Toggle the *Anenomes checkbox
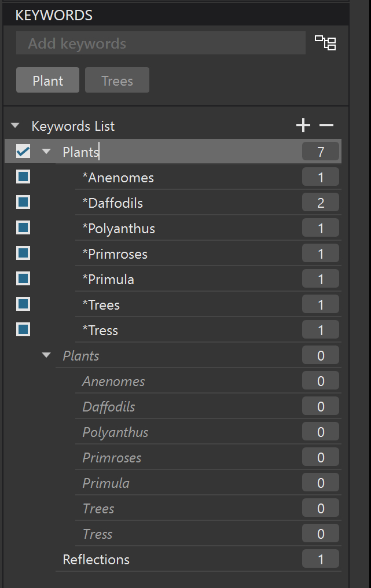 pos(23,177)
